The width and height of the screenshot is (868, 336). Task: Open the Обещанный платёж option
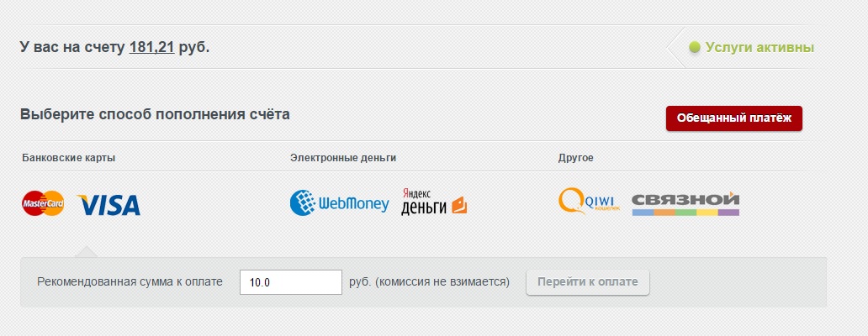click(x=734, y=118)
